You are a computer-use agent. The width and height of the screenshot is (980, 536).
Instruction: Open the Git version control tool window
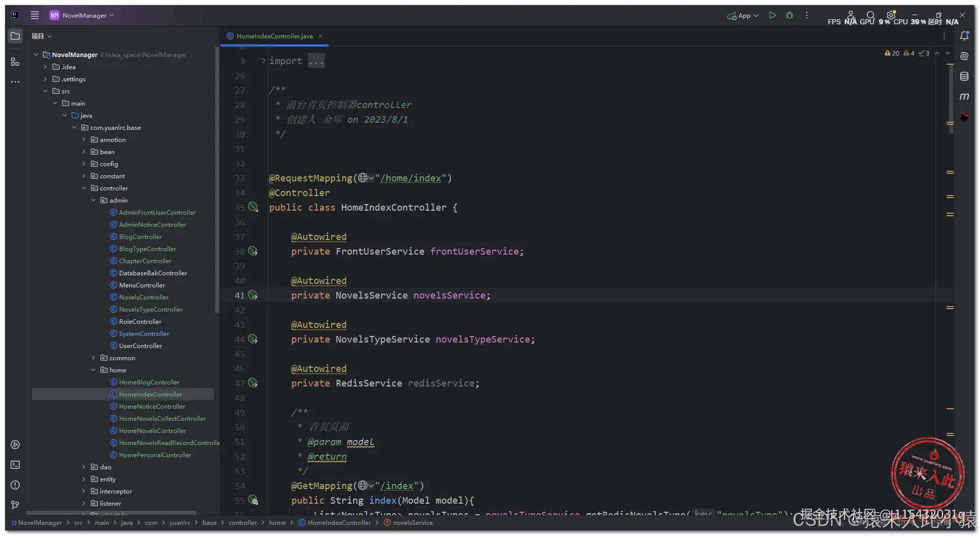pos(15,505)
